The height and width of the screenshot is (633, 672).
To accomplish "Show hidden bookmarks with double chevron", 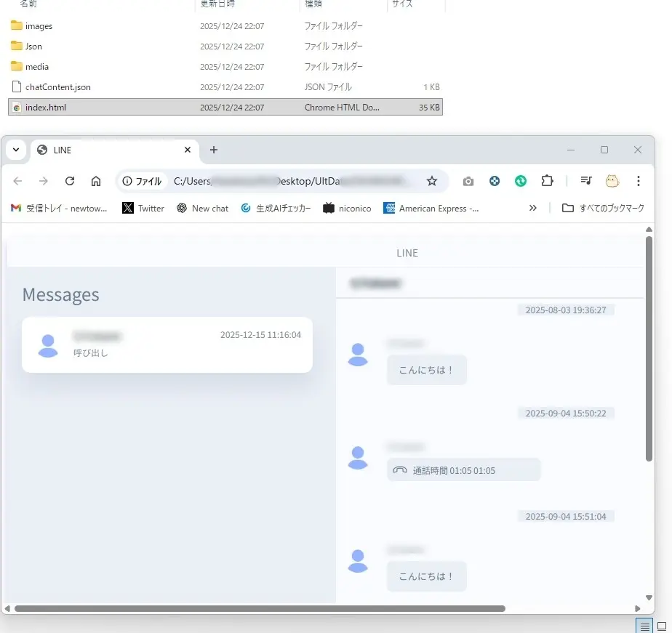I will click(x=533, y=208).
